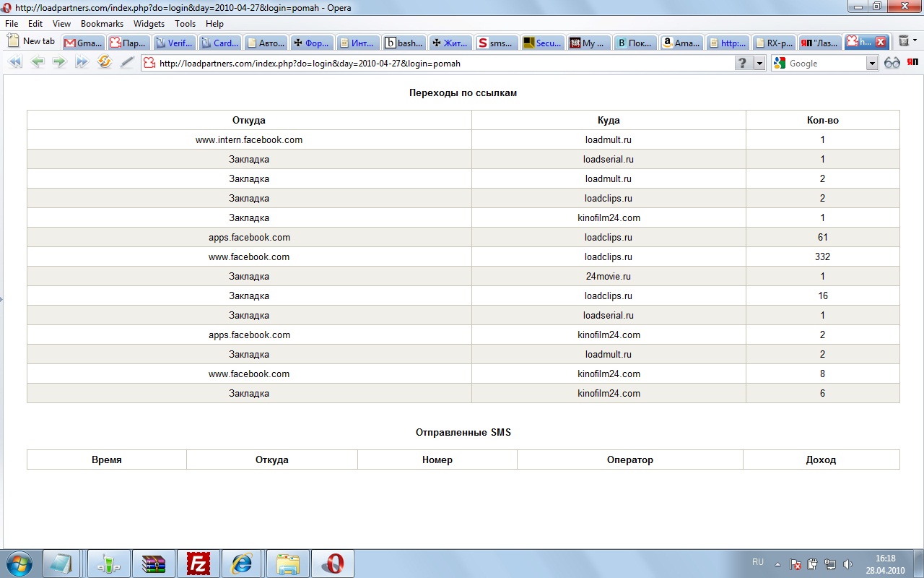
Task: Close the active loadpartners tab
Action: pos(880,43)
